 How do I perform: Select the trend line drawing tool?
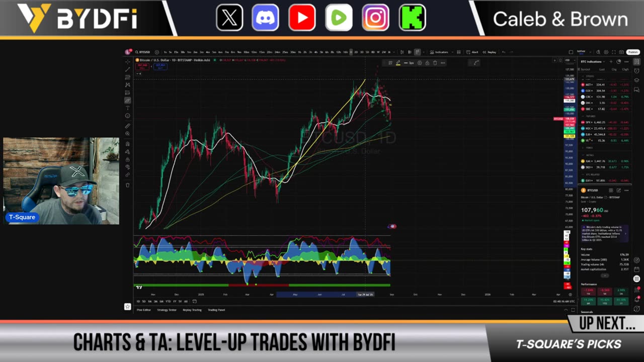(x=128, y=69)
